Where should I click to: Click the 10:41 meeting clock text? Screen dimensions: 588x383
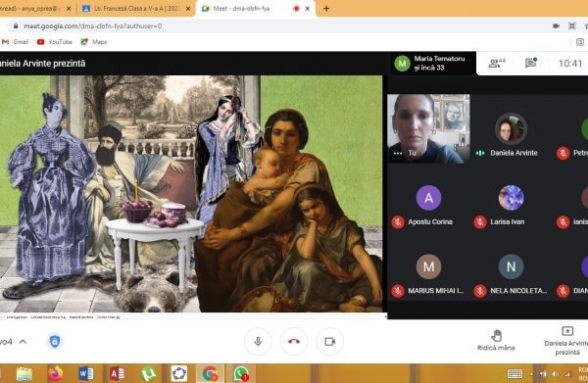pyautogui.click(x=570, y=64)
